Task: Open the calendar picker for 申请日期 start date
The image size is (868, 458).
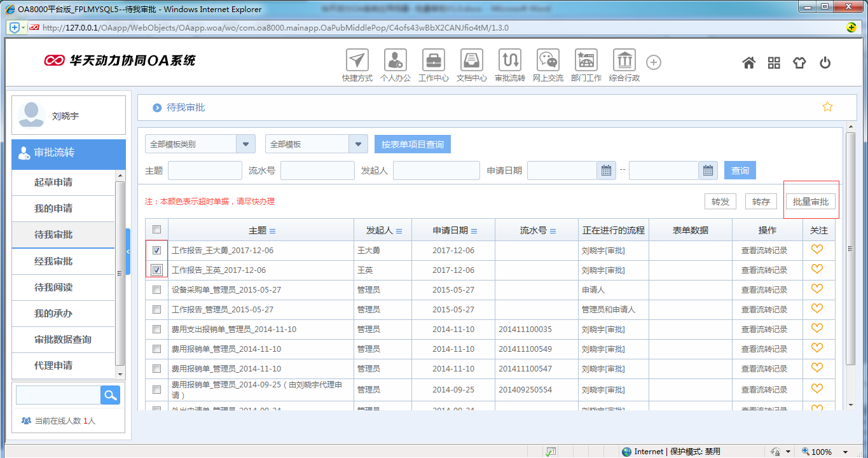Action: point(606,170)
